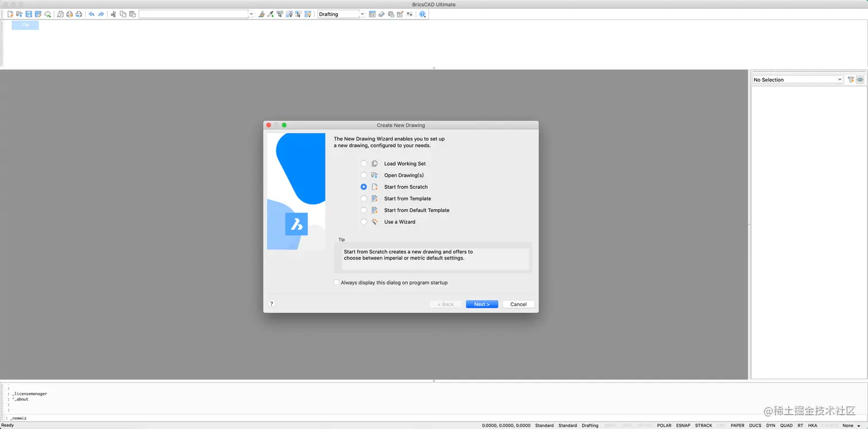Select Start from Scratch radio option
The image size is (868, 429).
click(364, 187)
